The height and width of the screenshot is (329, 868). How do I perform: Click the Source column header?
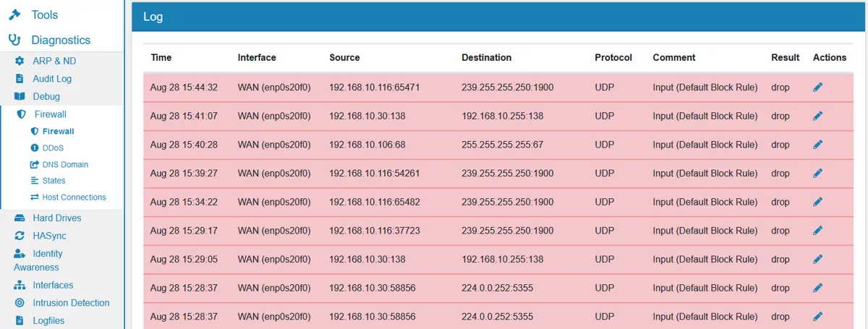pos(344,58)
